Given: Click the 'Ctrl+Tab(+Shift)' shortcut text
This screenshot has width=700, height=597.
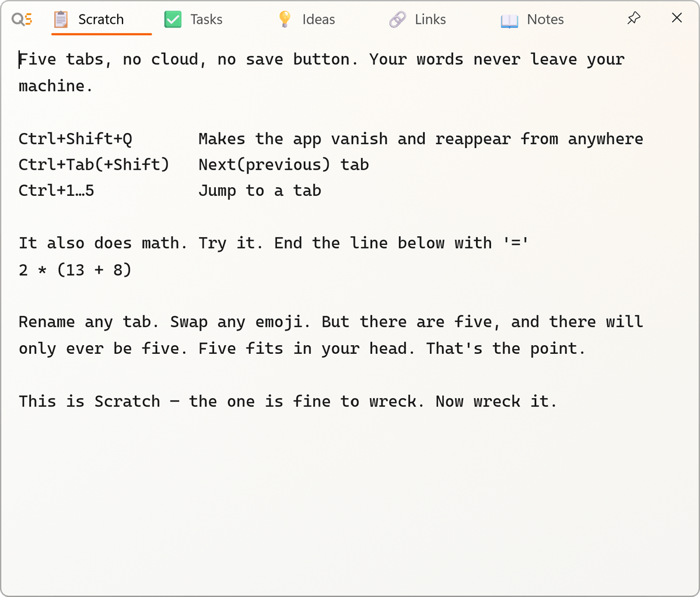Looking at the screenshot, I should 94,164.
